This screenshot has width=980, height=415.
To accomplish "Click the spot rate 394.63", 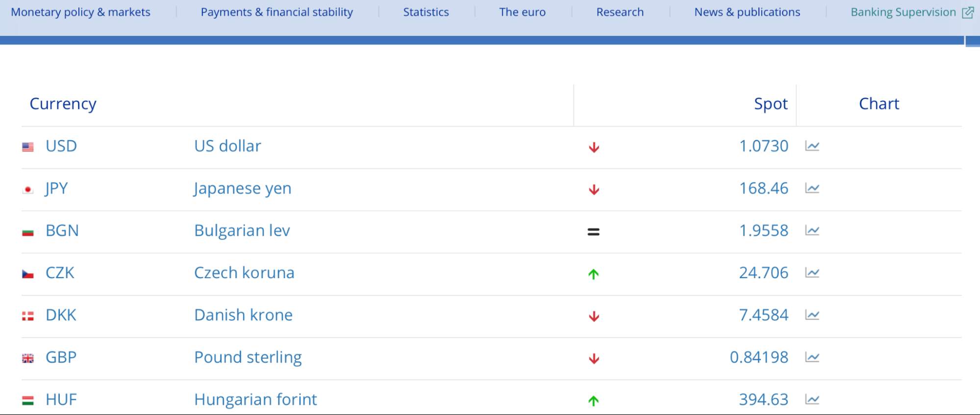I will [764, 399].
